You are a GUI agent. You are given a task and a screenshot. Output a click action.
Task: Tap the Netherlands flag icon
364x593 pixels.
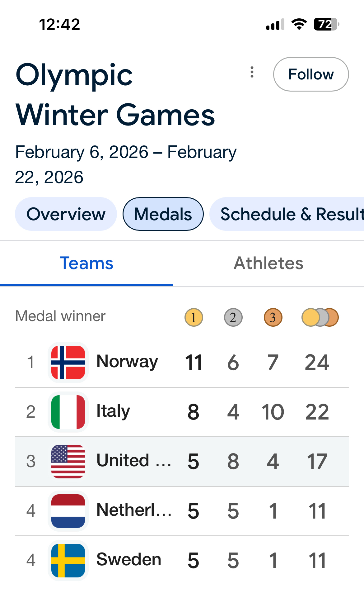pyautogui.click(x=68, y=511)
